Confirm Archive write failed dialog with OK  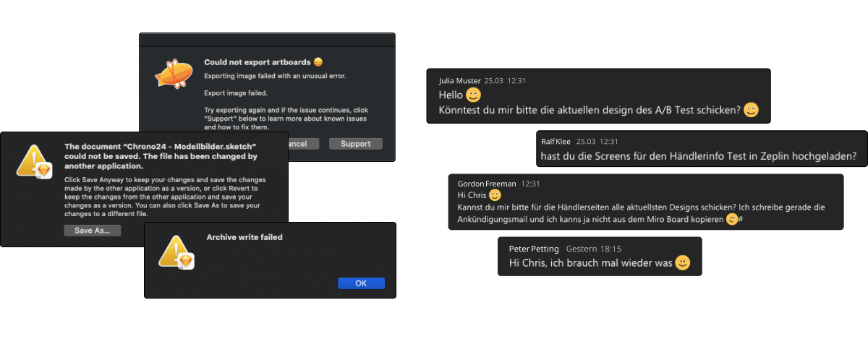tap(361, 283)
